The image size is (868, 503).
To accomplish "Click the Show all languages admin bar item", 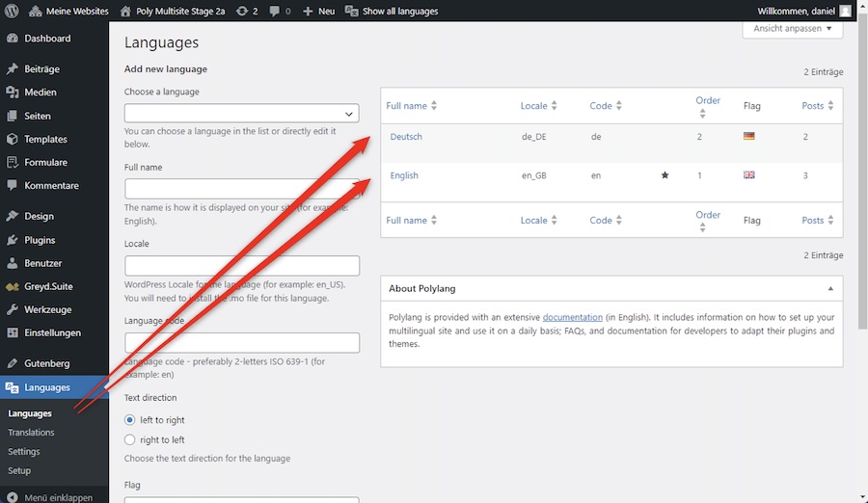I will (399, 12).
